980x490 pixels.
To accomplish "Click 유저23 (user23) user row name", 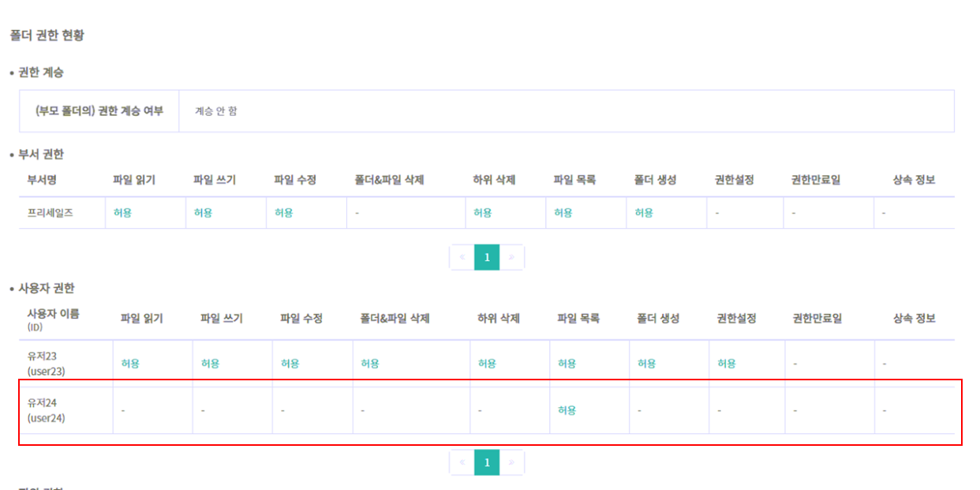I will 47,363.
